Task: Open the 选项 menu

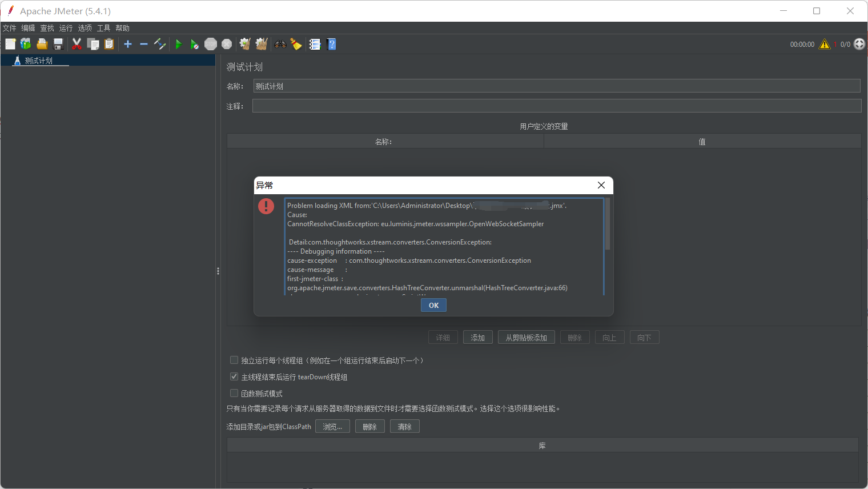Action: [85, 28]
